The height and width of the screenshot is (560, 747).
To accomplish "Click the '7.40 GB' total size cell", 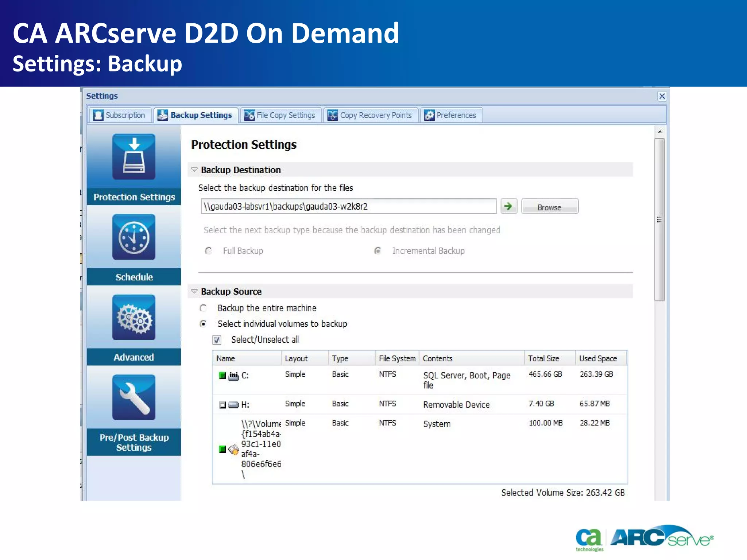I will point(541,404).
